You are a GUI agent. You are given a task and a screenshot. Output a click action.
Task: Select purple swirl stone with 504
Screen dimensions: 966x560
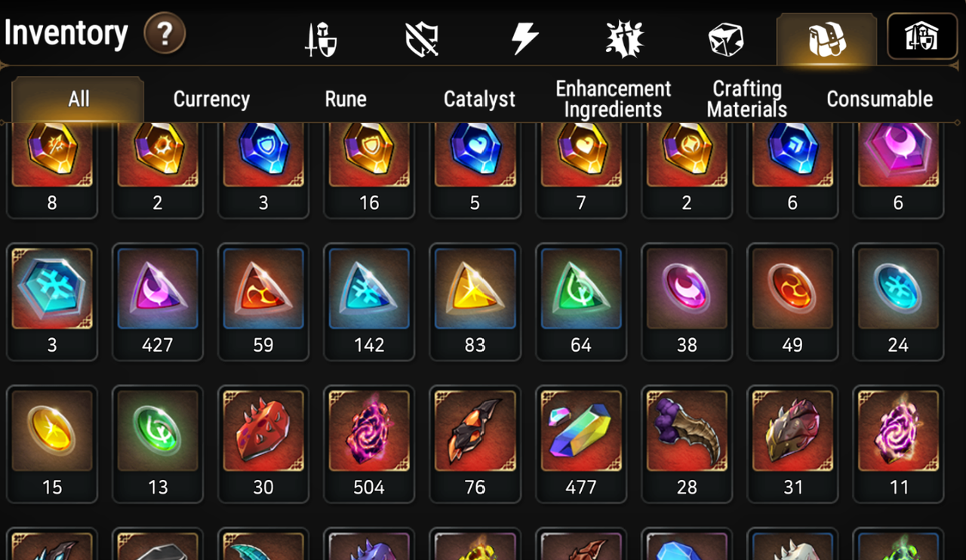click(x=369, y=444)
